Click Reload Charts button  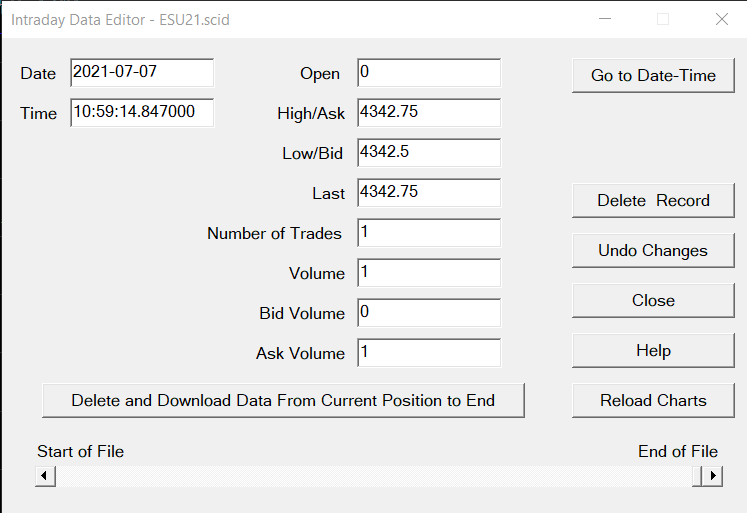coord(653,401)
